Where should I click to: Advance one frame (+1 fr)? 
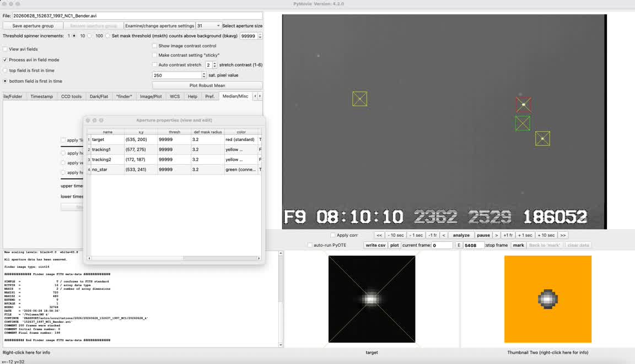tap(508, 235)
